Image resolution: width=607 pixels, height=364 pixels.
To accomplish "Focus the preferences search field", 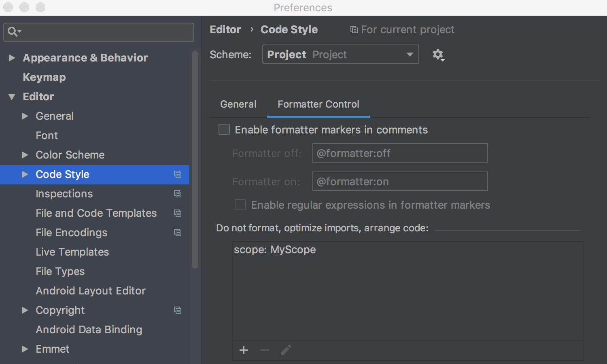I will coord(99,32).
